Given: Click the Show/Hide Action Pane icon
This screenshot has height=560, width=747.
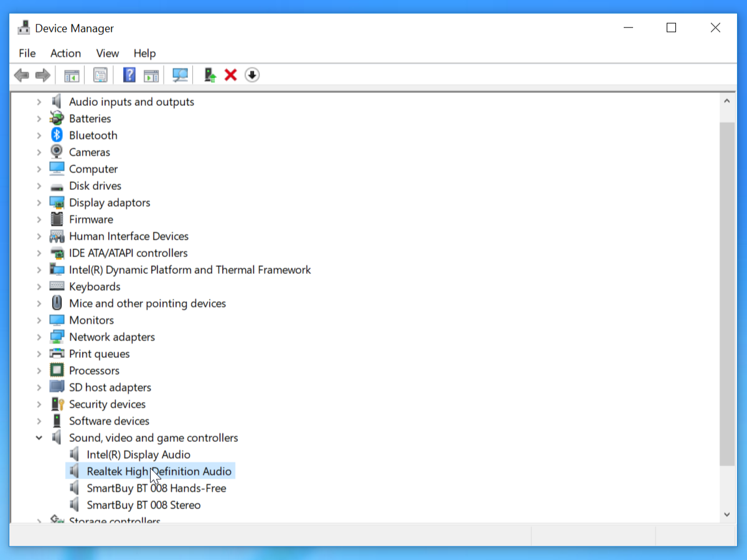Looking at the screenshot, I should coord(151,75).
